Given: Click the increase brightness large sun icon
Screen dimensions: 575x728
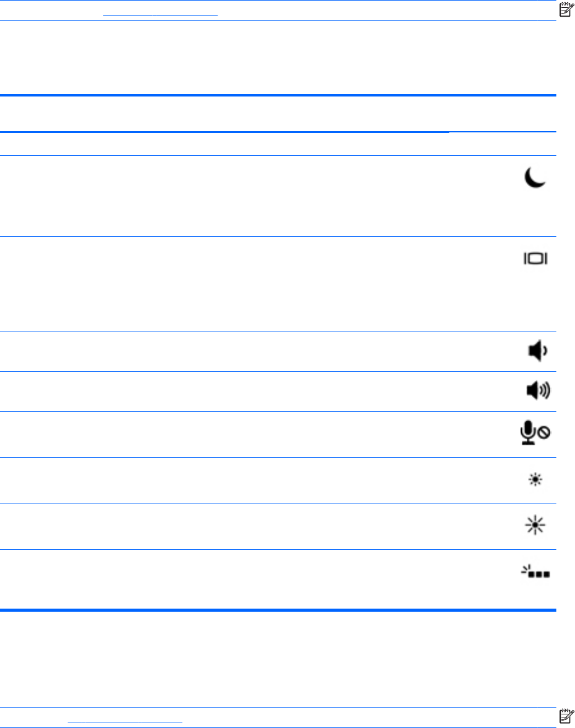Looking at the screenshot, I should (535, 525).
